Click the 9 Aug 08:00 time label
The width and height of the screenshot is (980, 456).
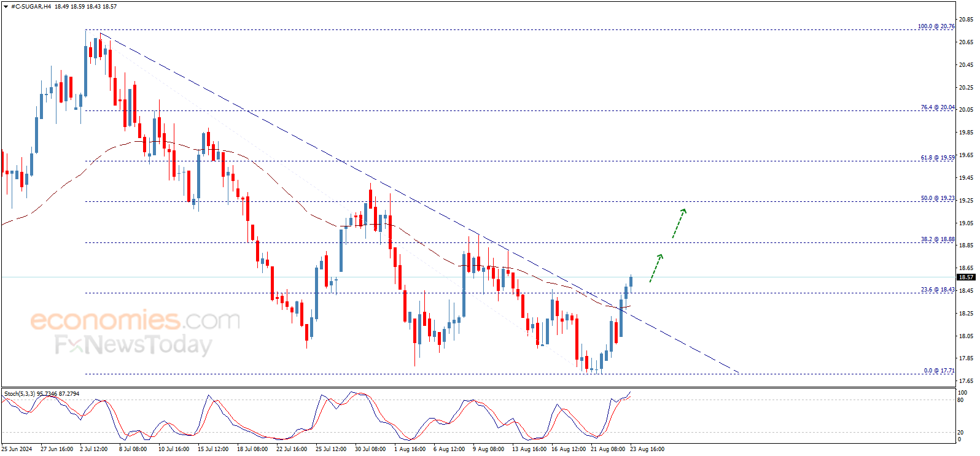488,449
